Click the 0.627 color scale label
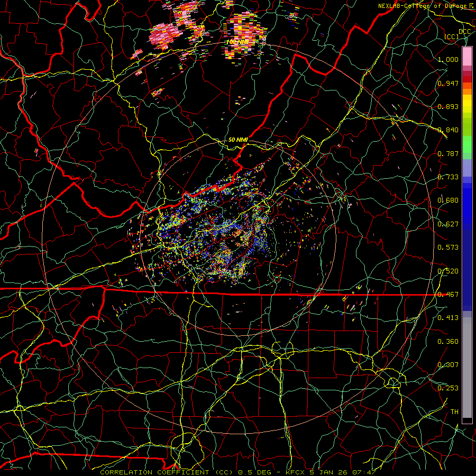The height and width of the screenshot is (476, 476). [448, 224]
